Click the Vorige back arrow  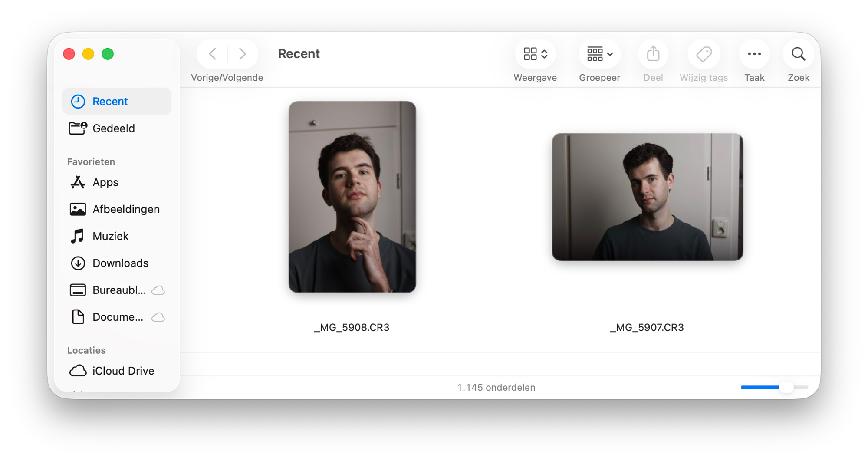tap(212, 53)
